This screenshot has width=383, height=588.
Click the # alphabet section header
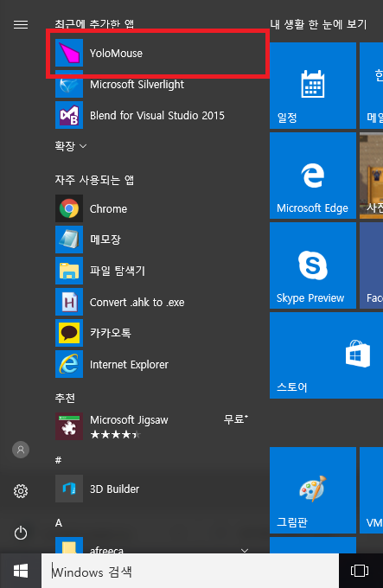pos(58,460)
